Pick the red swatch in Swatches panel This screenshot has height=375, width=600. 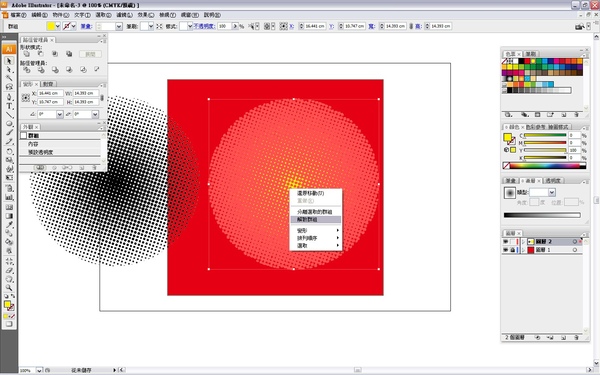pyautogui.click(x=527, y=61)
